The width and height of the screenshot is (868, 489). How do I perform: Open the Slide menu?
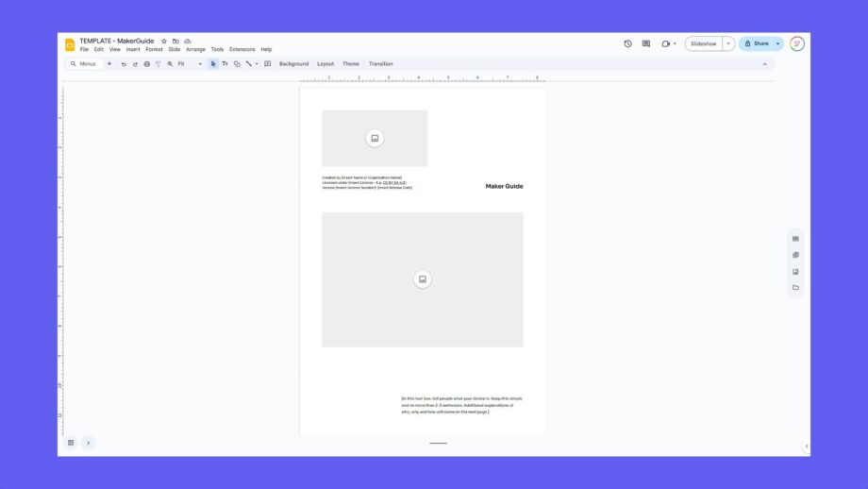pyautogui.click(x=175, y=49)
